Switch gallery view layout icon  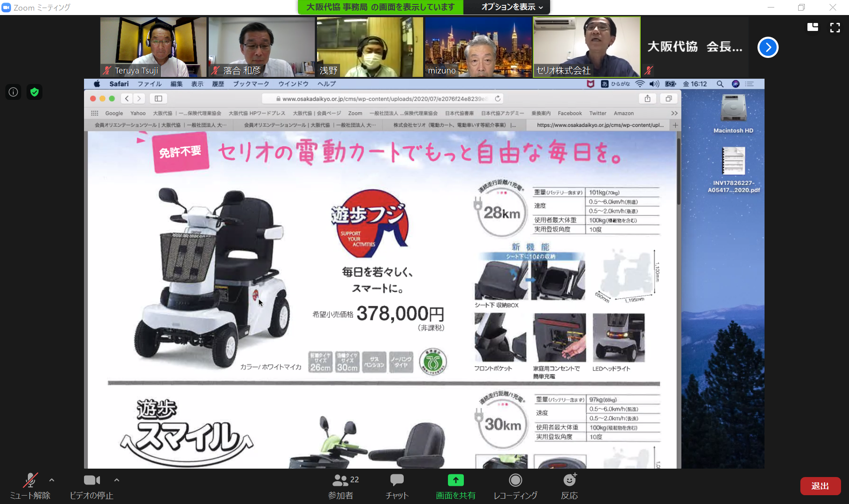[813, 27]
